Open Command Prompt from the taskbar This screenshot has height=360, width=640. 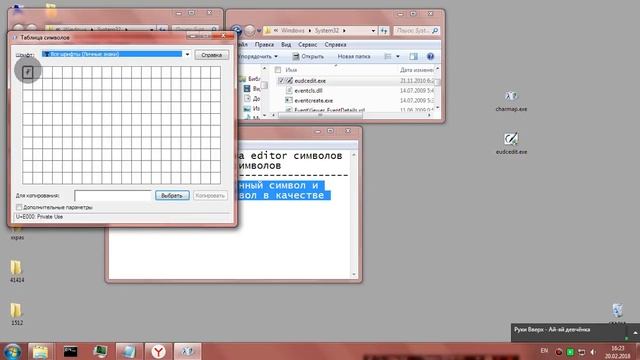[70, 351]
